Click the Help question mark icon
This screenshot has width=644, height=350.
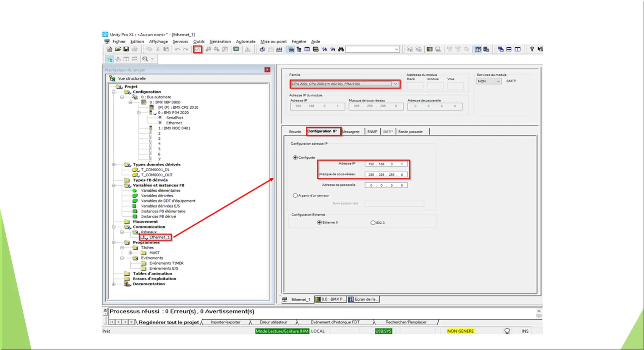click(532, 49)
